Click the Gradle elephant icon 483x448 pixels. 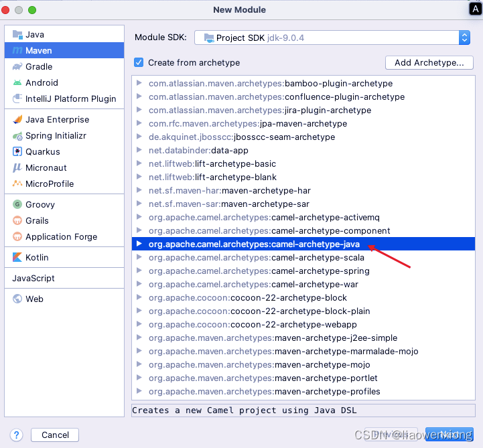click(17, 66)
